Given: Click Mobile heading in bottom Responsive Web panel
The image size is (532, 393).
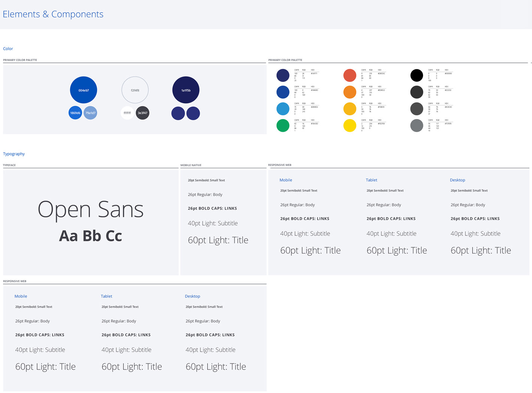Looking at the screenshot, I should (x=21, y=296).
